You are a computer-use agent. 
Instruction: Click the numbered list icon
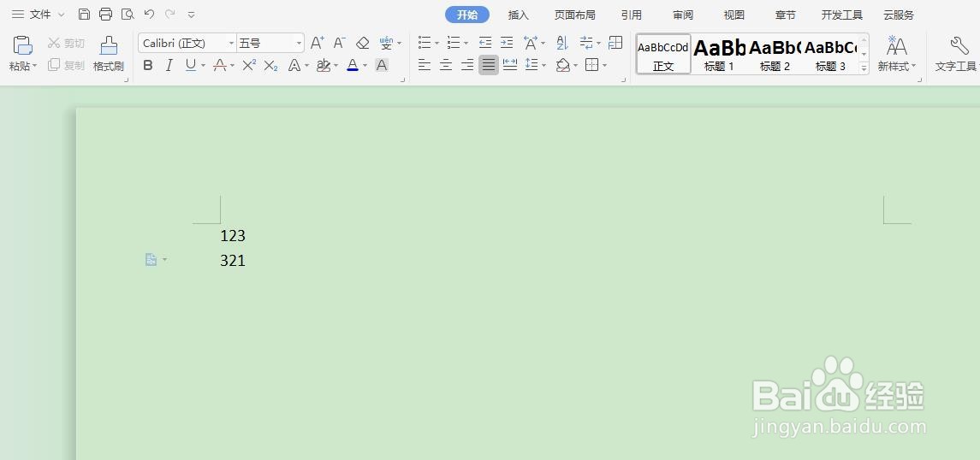click(x=454, y=43)
